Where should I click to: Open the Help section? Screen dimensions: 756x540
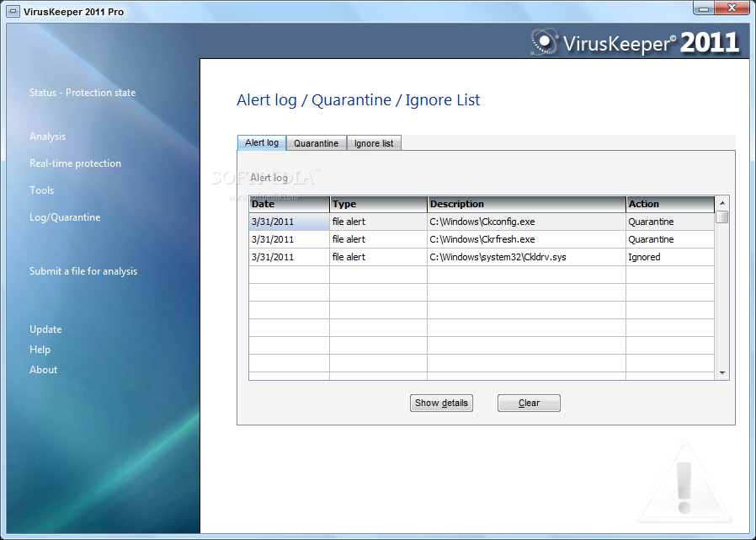click(x=40, y=350)
